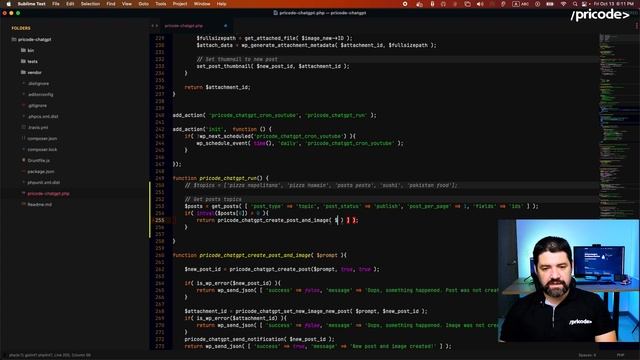Collapse the pricode-chatgpt root folder
Viewport: 640px width, 360px height.
34,40
